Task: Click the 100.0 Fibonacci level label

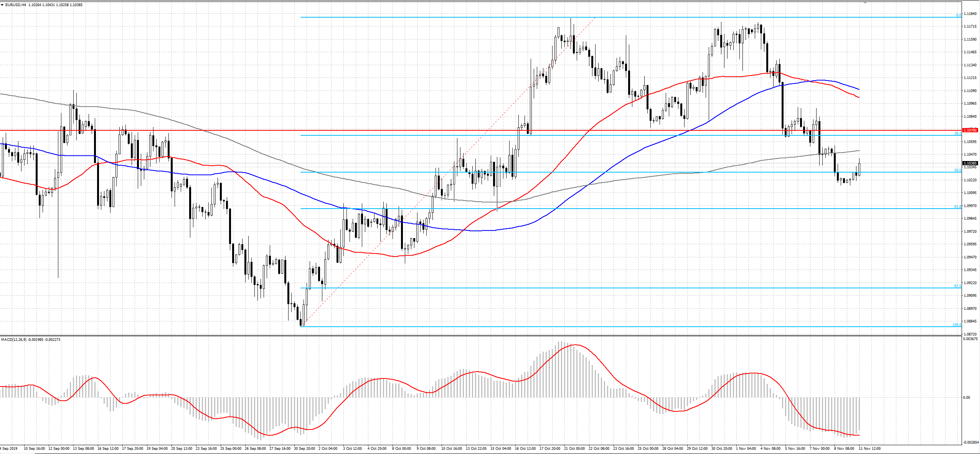Action: [957, 325]
